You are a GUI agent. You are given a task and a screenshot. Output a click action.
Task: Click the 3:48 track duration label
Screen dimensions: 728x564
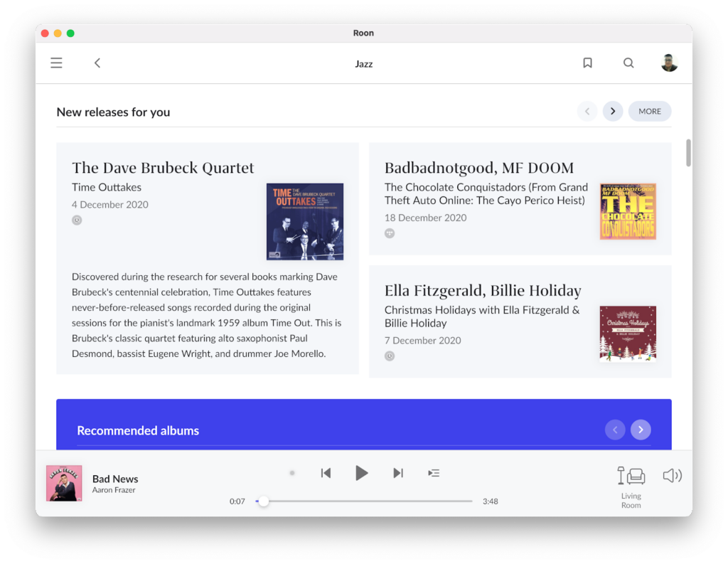click(x=491, y=501)
